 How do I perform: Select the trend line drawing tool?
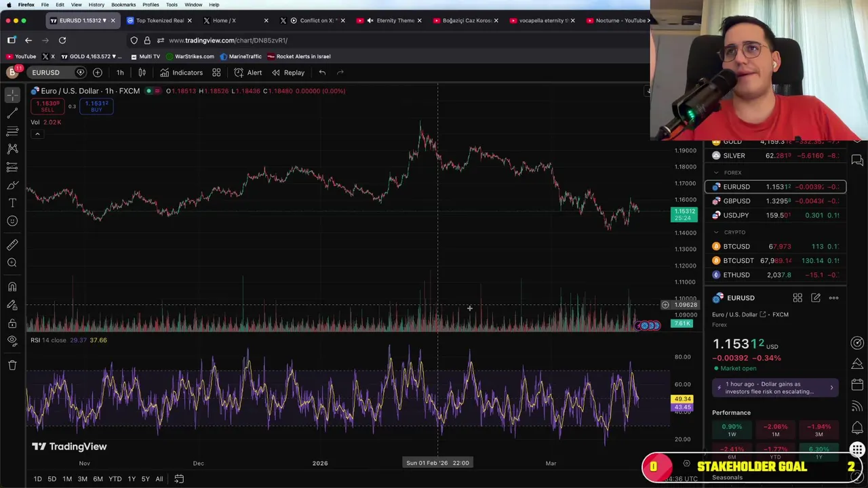12,114
